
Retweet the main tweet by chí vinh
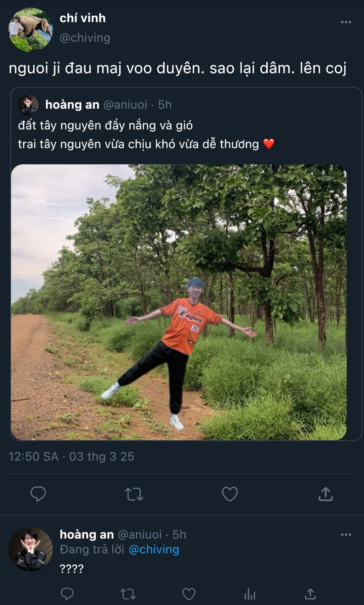tap(134, 494)
